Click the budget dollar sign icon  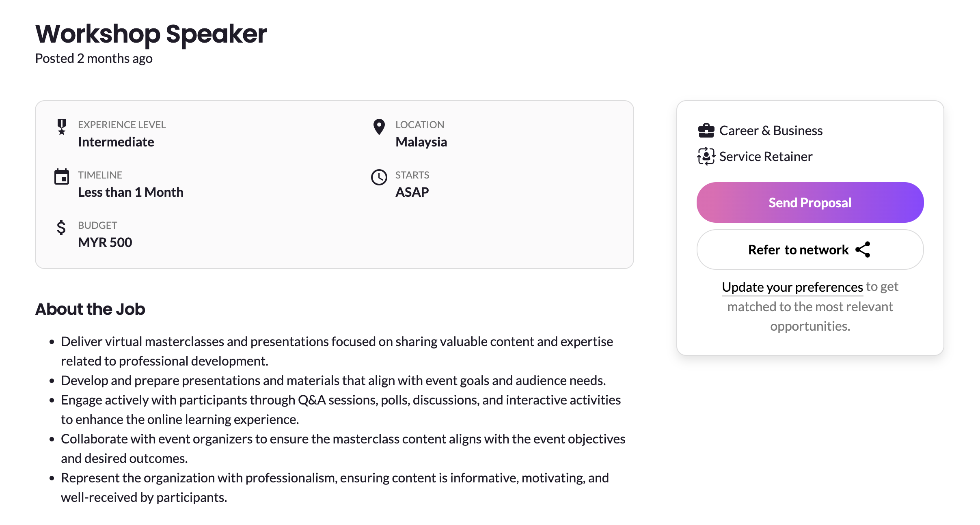[61, 228]
